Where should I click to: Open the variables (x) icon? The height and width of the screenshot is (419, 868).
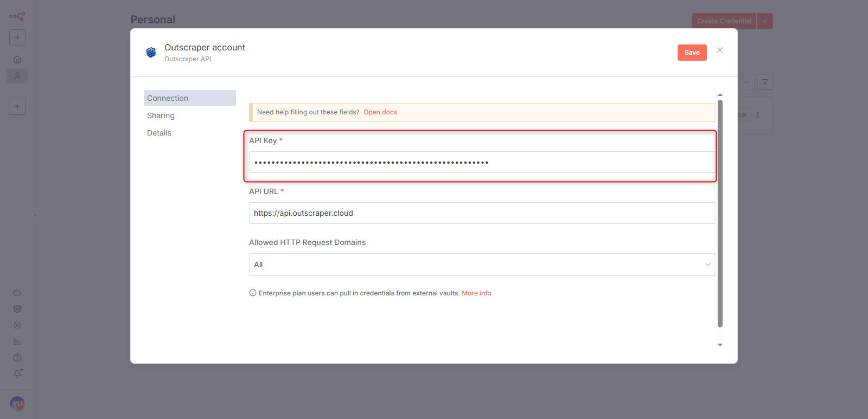pos(17,325)
